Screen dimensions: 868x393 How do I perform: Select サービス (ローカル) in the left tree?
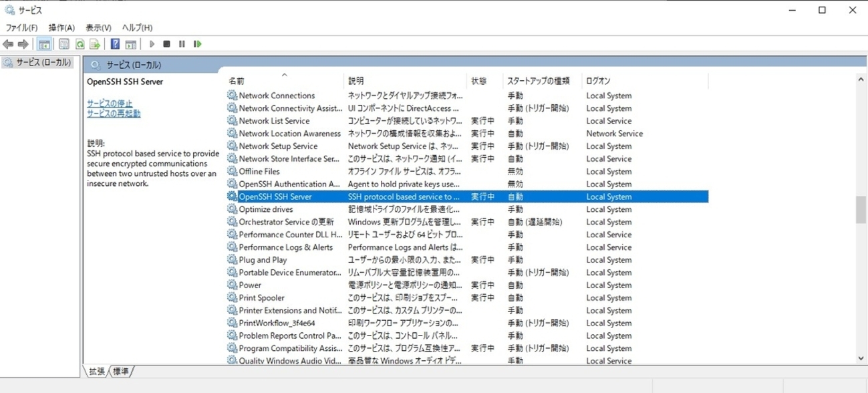click(x=43, y=62)
